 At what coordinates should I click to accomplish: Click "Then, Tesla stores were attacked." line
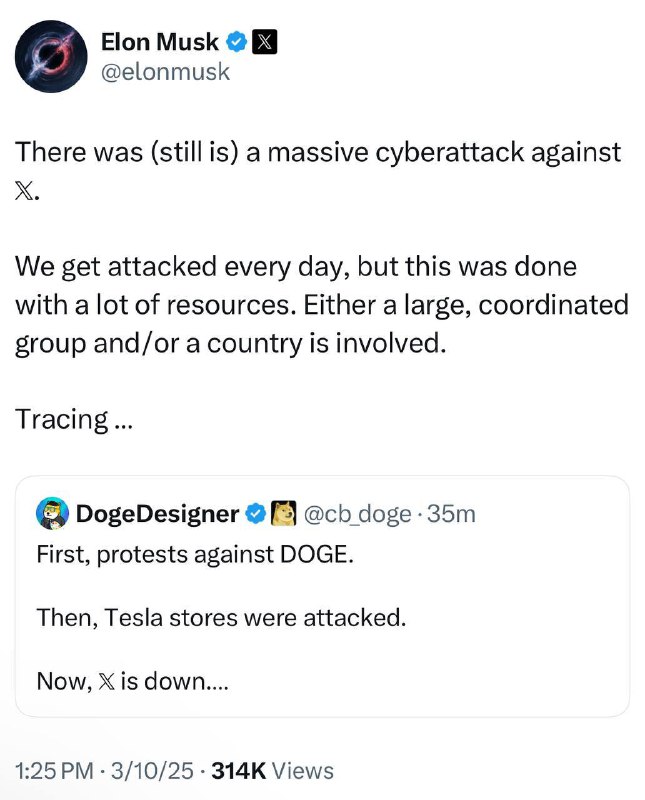[x=221, y=617]
